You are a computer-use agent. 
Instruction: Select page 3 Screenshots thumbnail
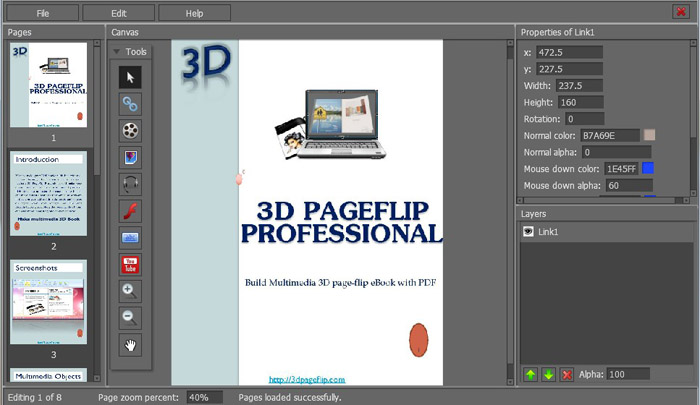pyautogui.click(x=49, y=302)
